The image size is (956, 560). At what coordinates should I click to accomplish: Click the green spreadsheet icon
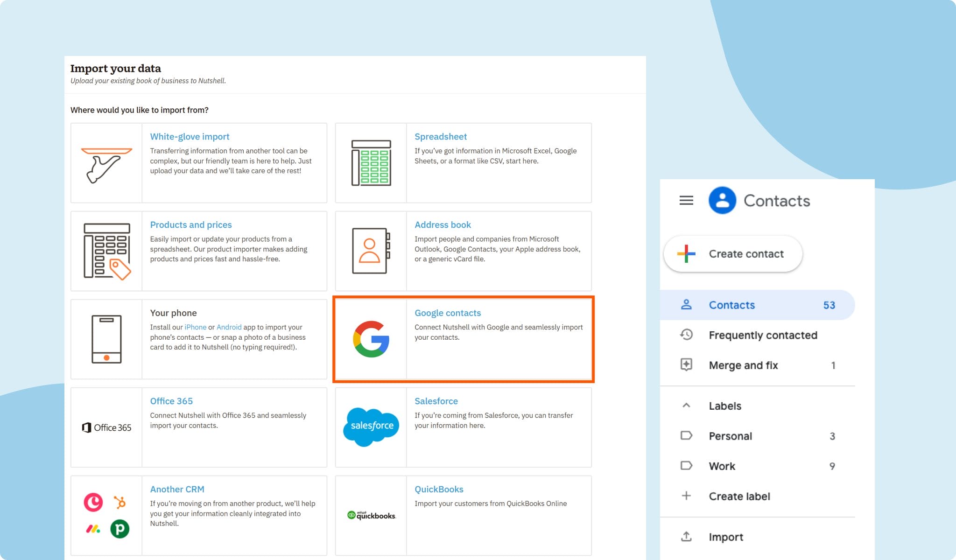(371, 163)
